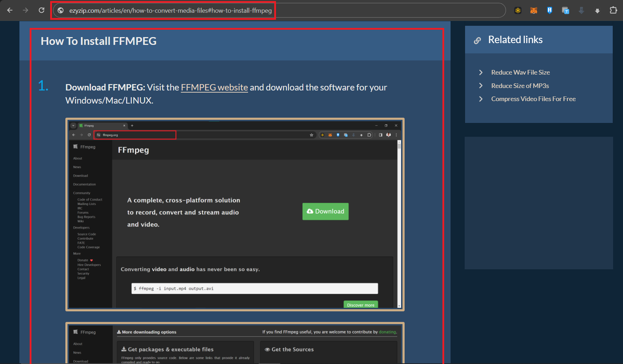Image resolution: width=623 pixels, height=364 pixels.
Task: Open the browser extensions puzzle menu
Action: (613, 10)
